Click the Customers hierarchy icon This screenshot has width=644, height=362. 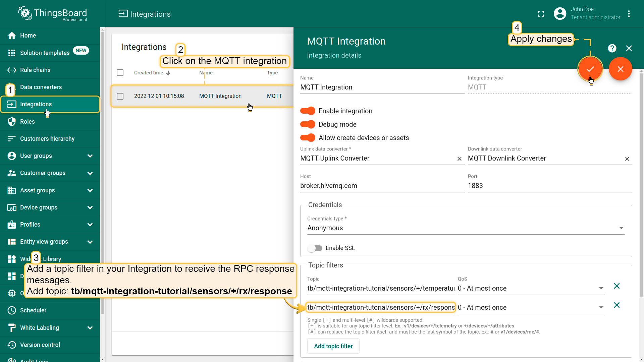coord(12,139)
